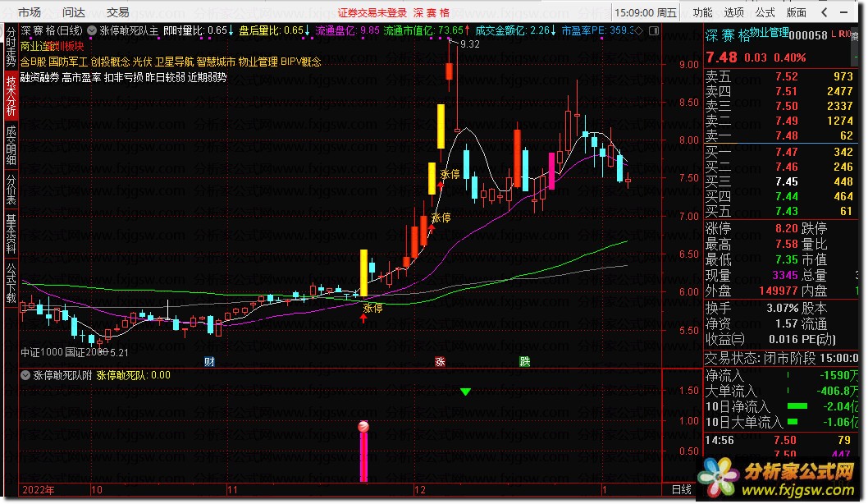Open the 基本资料 side tab
Screen dimensions: 868x504
pyautogui.click(x=11, y=232)
